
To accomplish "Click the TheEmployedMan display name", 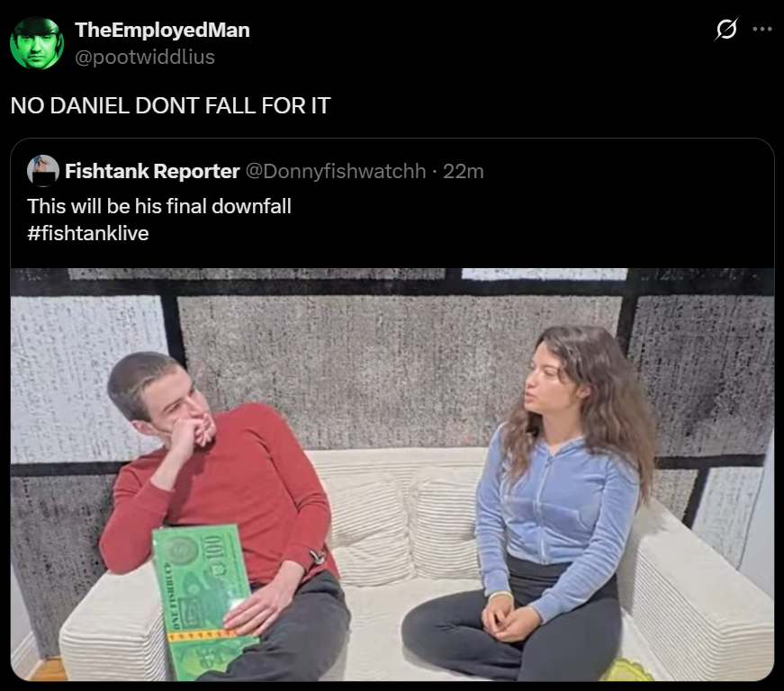I will (x=163, y=30).
